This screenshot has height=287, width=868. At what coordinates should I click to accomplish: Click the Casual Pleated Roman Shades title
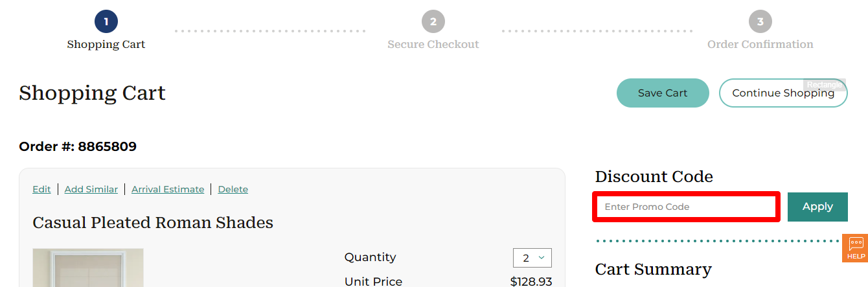(x=153, y=223)
